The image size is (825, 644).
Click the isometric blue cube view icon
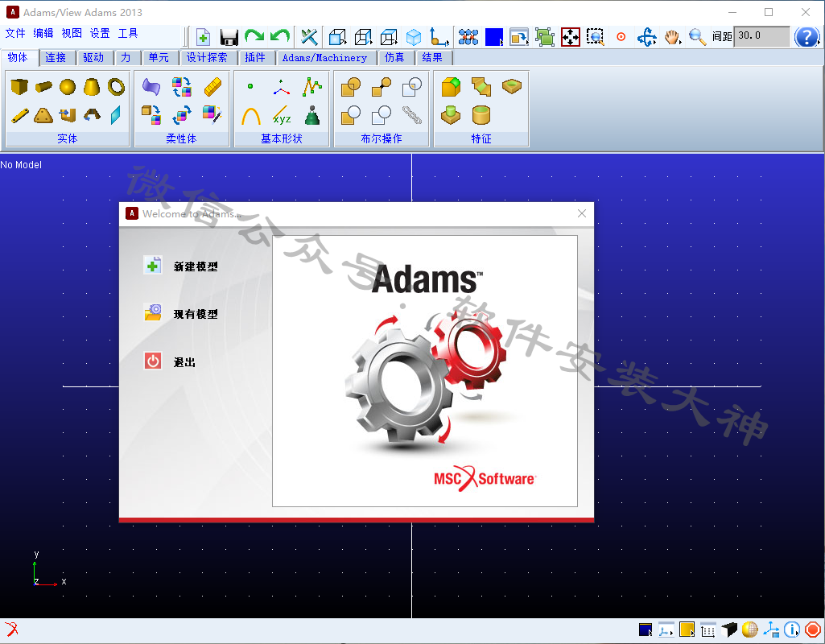point(414,37)
